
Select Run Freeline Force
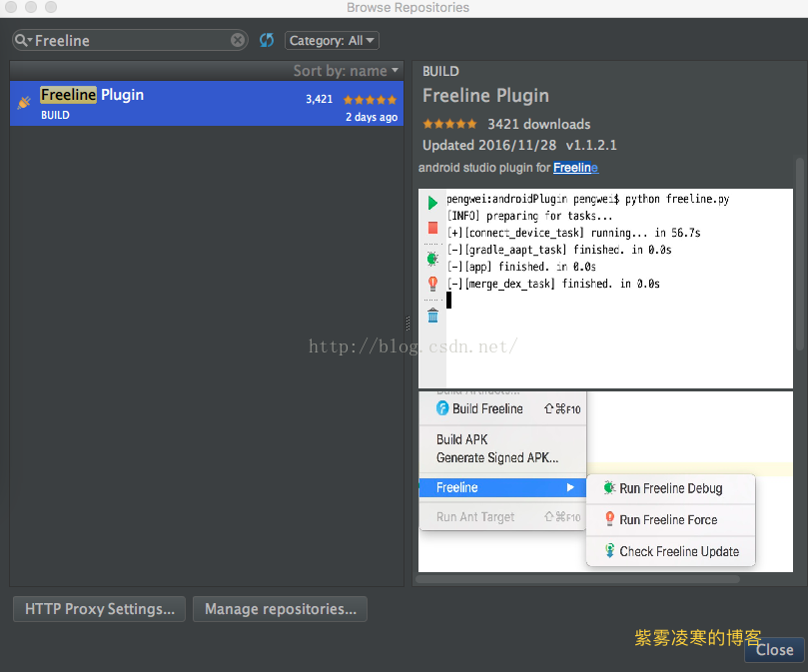tap(671, 519)
